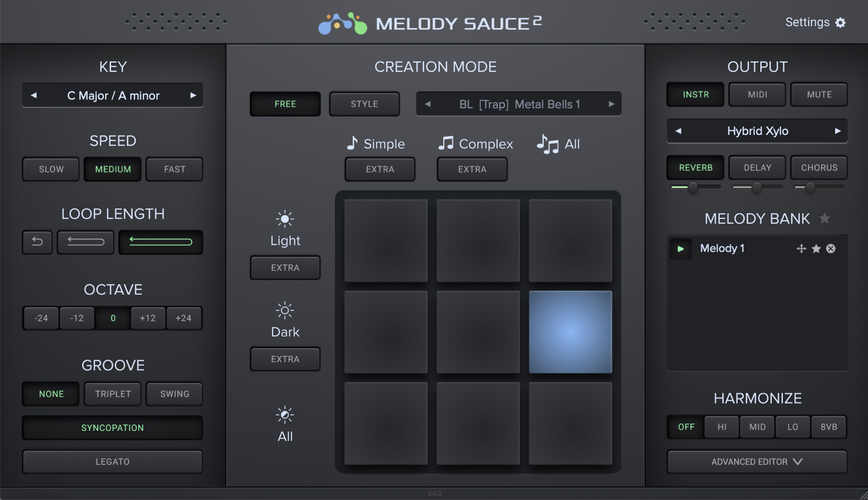Select SWING groove
Viewport: 868px width, 500px height.
[174, 394]
